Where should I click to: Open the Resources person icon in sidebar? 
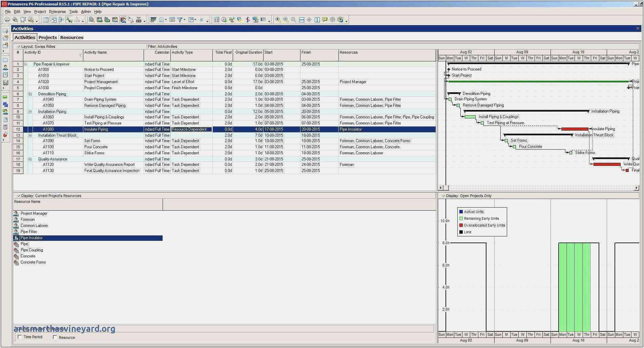5,67
